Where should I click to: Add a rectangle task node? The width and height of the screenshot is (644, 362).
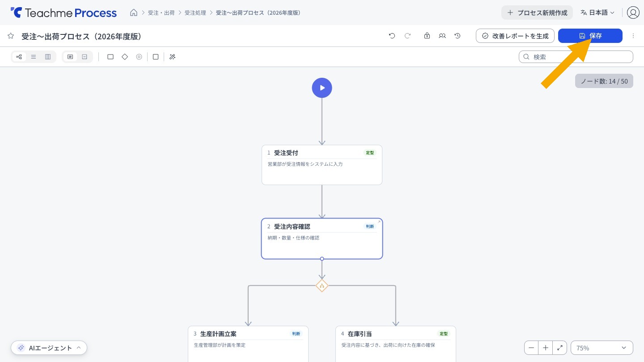pos(110,57)
